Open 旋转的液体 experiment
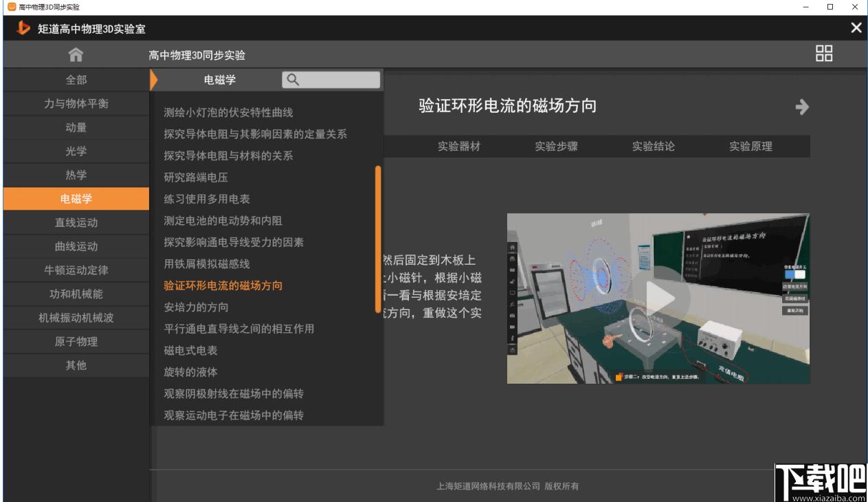The width and height of the screenshot is (868, 502). [190, 372]
